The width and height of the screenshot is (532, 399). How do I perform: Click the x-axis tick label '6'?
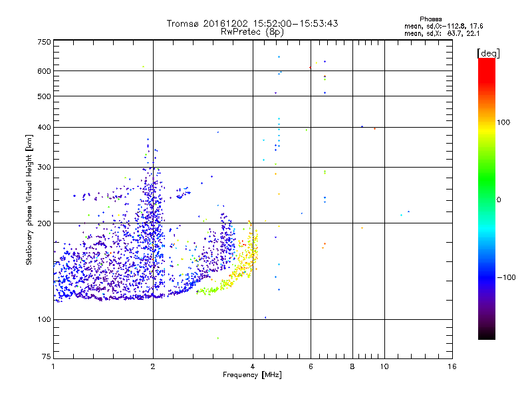(x=311, y=366)
